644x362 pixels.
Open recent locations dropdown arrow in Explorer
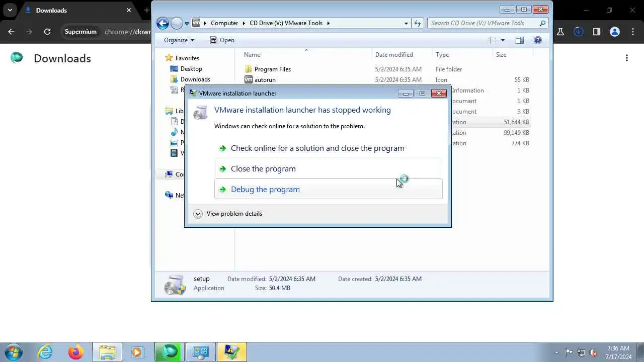(x=187, y=23)
